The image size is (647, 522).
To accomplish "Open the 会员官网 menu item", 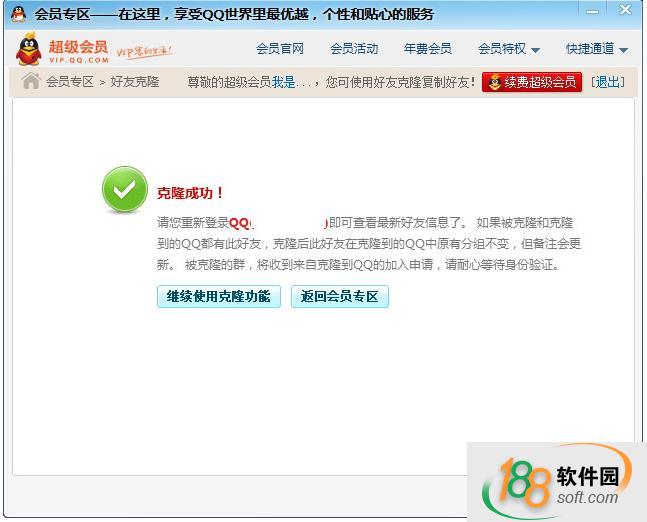I will (x=280, y=49).
